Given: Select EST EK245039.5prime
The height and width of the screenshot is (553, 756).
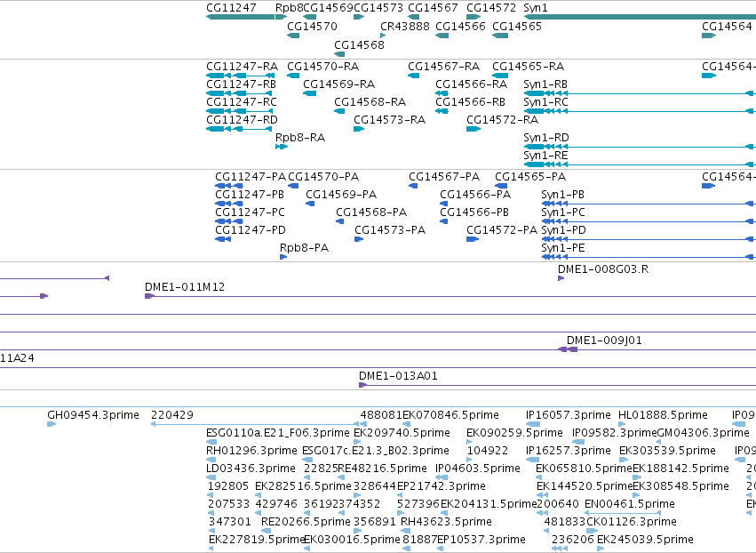Looking at the screenshot, I should pyautogui.click(x=645, y=540).
